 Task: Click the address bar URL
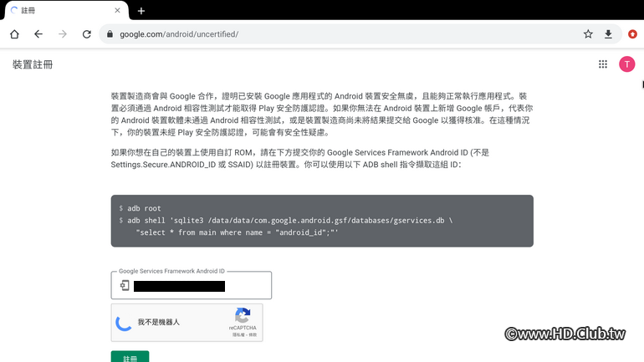coord(179,34)
